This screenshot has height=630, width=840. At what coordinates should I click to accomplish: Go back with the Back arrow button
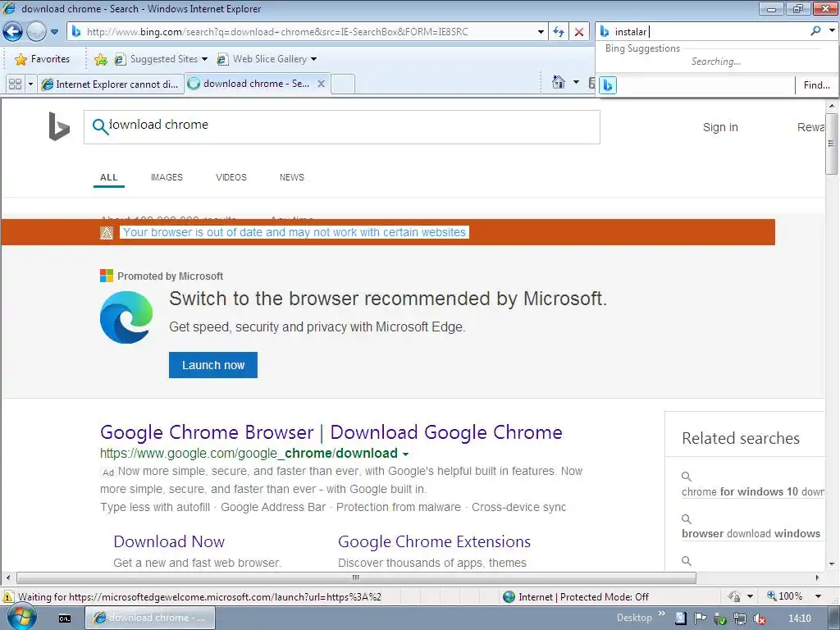click(x=12, y=32)
